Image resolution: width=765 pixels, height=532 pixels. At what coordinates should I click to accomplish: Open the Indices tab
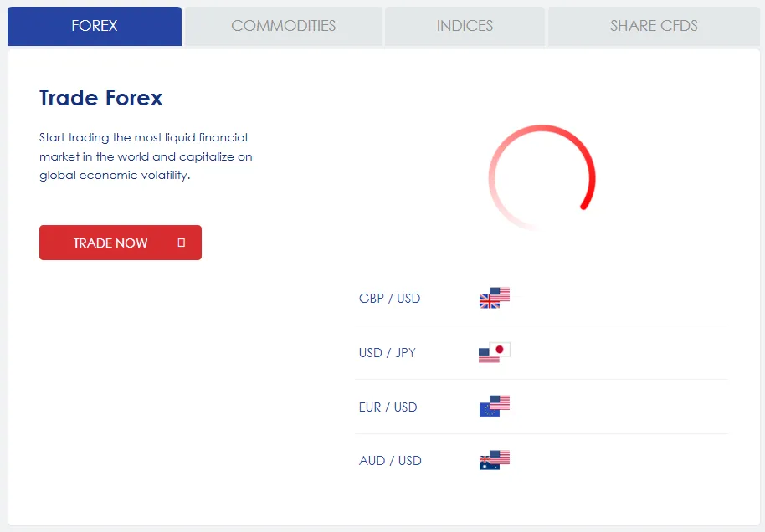click(465, 26)
